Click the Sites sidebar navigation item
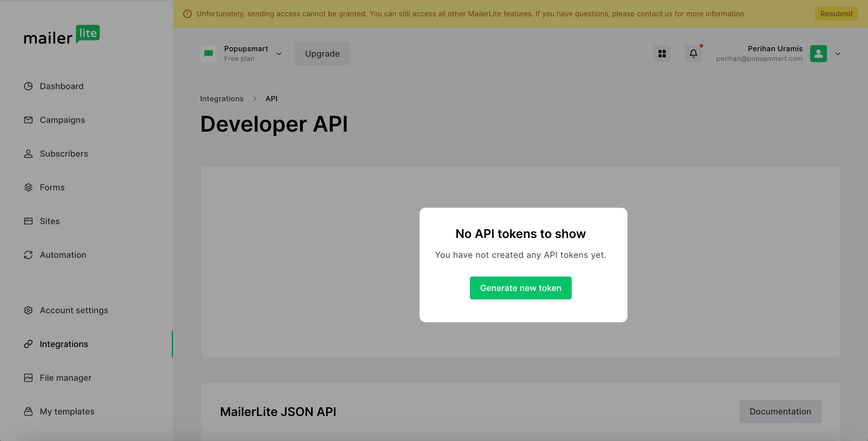Image resolution: width=868 pixels, height=441 pixels. (49, 220)
